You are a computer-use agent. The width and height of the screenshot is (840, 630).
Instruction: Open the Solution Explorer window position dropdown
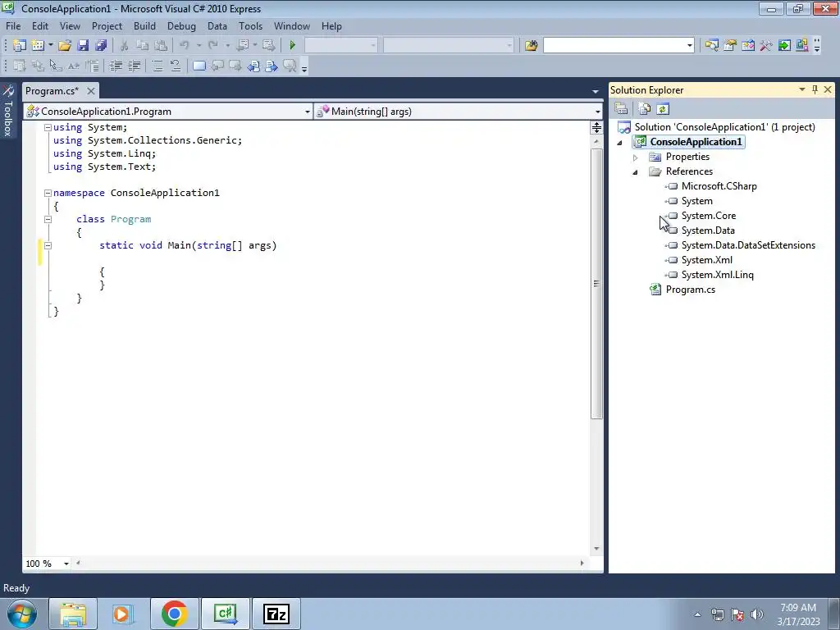(x=802, y=89)
